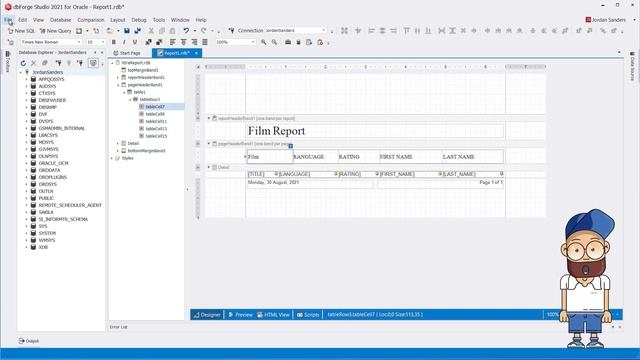
Task: Click the make same width toolbar icon
Action: point(442,31)
